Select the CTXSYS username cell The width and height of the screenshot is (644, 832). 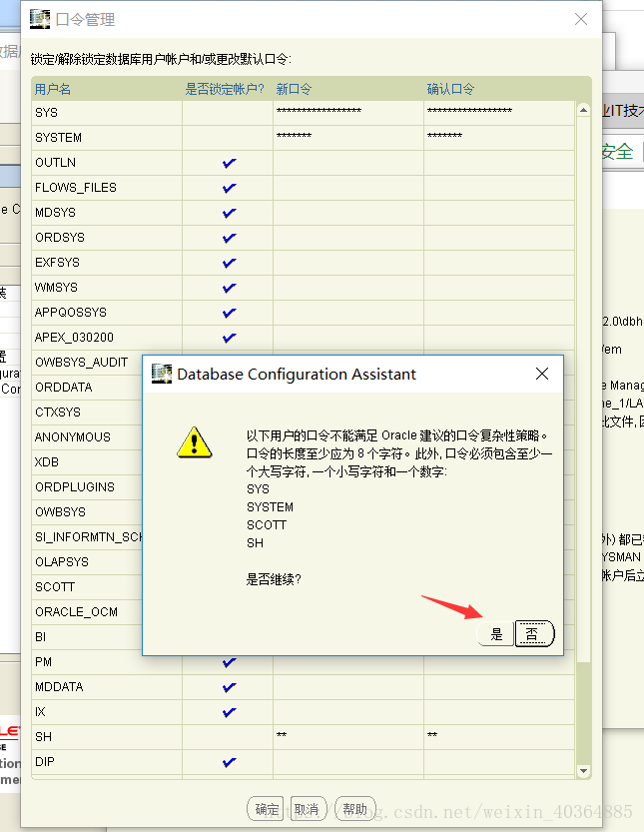click(87, 413)
